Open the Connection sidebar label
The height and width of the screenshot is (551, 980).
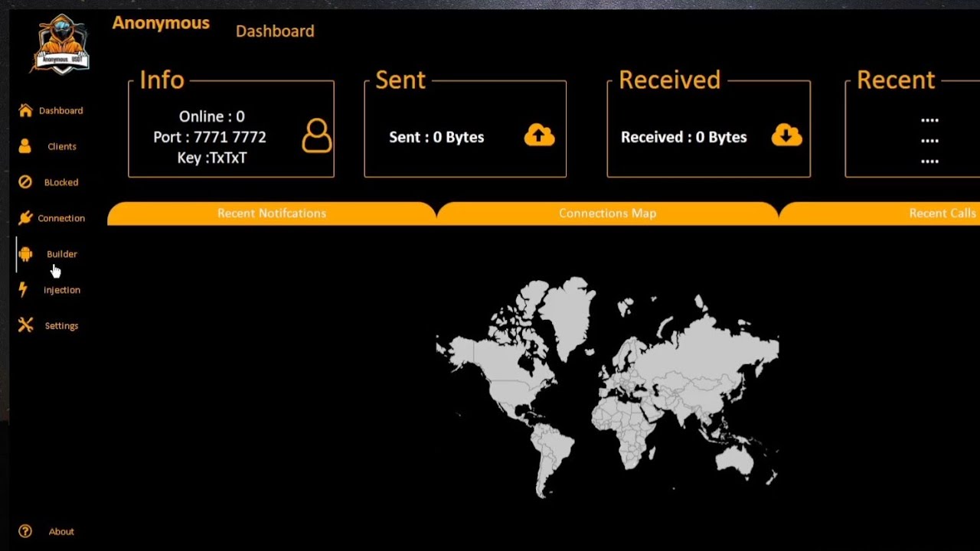(61, 218)
